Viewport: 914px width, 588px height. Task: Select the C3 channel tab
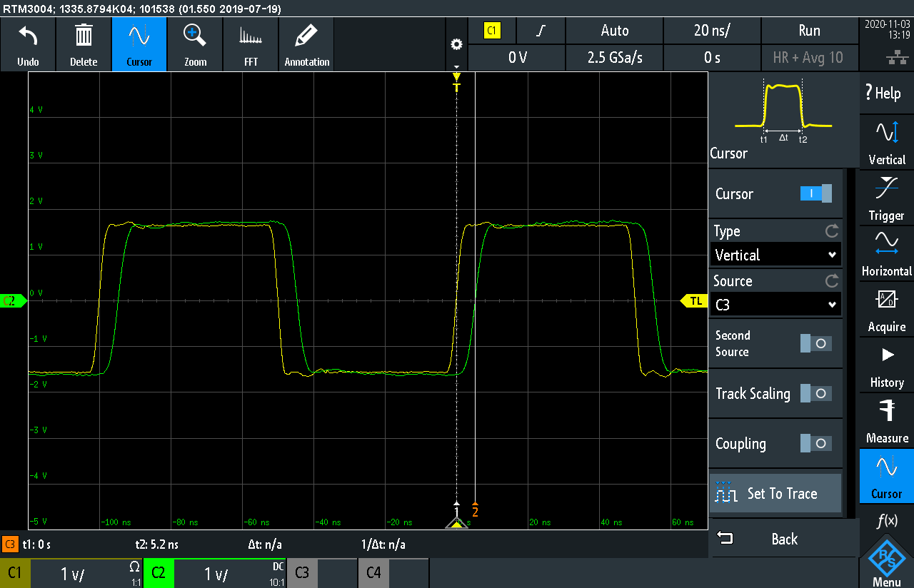click(301, 573)
